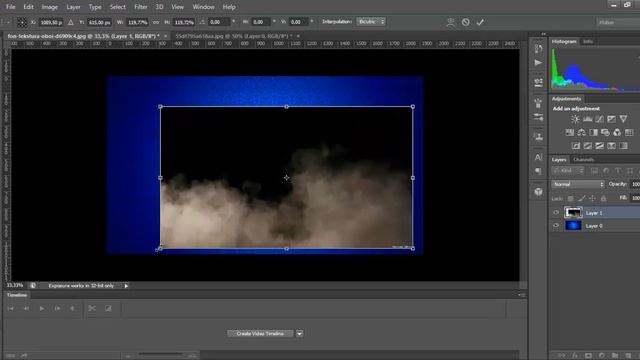Add a Color Balance adjustment
The image size is (640, 360).
[x=581, y=132]
